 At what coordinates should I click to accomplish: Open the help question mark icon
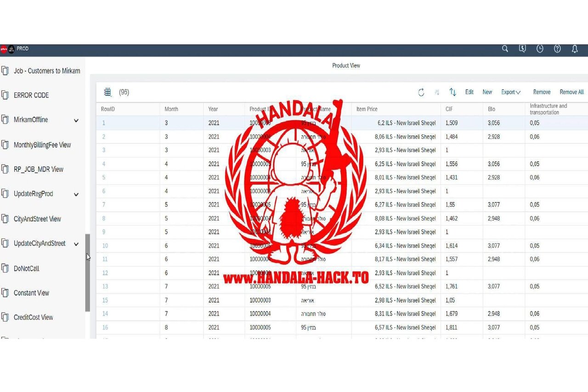coord(557,49)
